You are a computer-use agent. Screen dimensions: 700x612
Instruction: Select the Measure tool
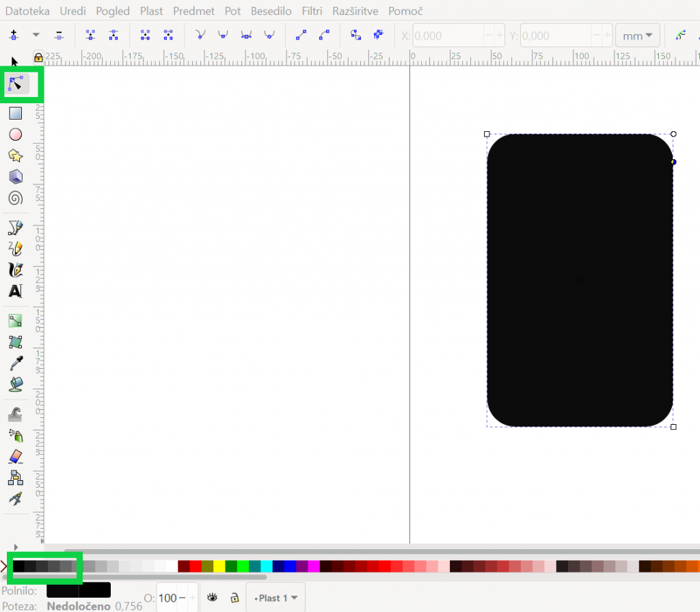tap(16, 499)
